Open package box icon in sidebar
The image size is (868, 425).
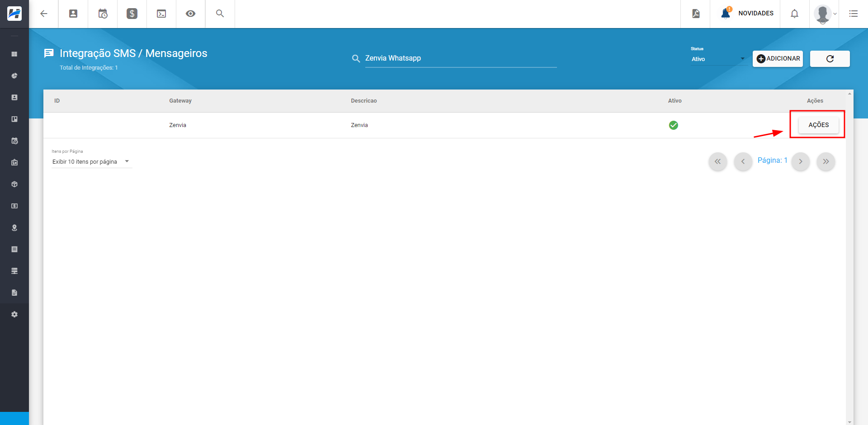(14, 184)
